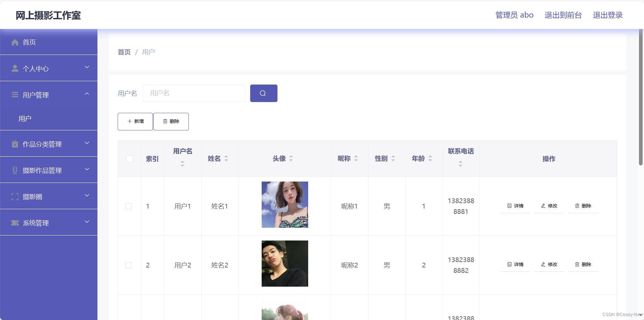
Task: Click the 用户1 username cell
Action: [x=183, y=206]
